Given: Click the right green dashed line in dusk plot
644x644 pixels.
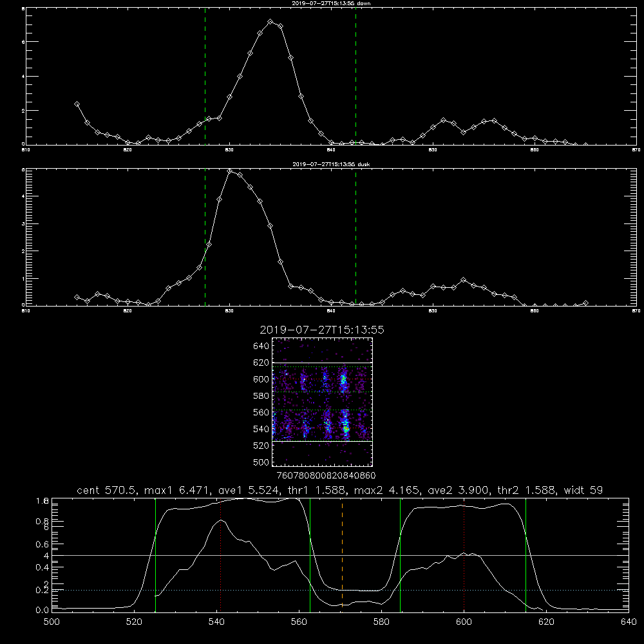Looking at the screenshot, I should 355,238.
